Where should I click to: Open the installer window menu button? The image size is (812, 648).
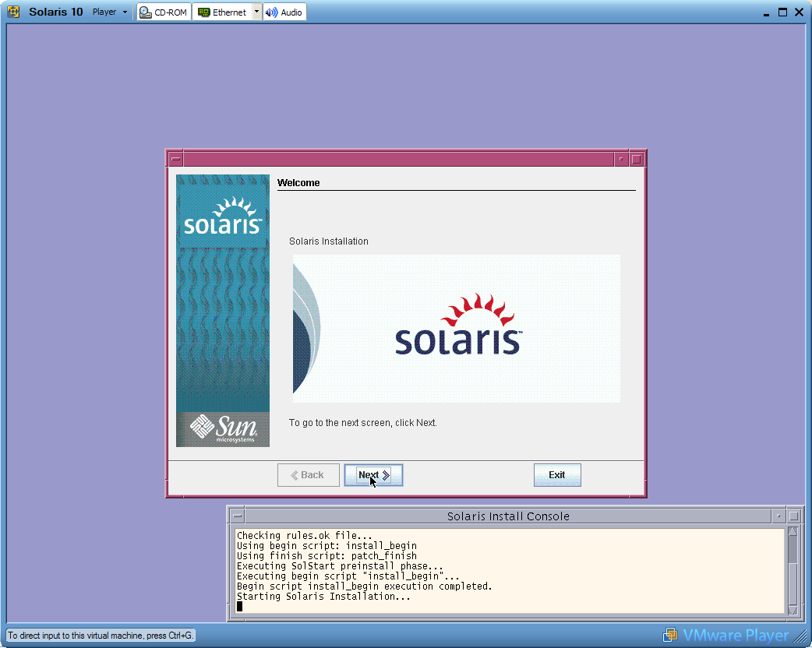175,159
